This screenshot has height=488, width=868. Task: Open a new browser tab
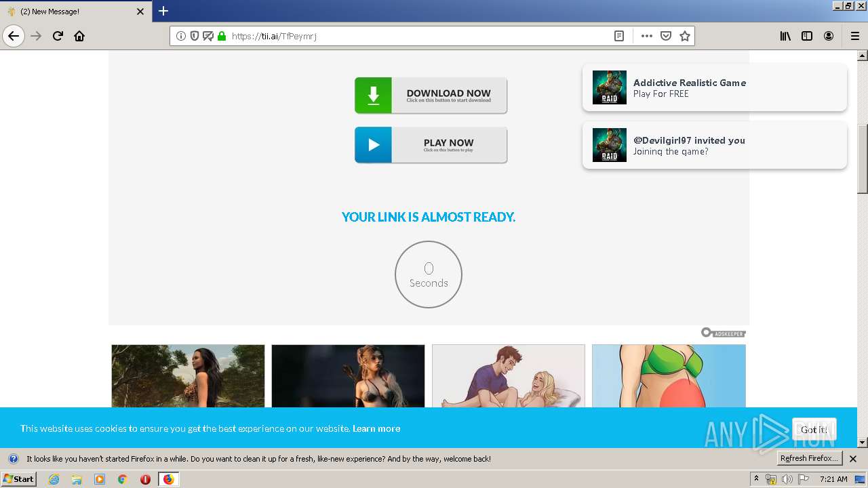(x=163, y=11)
